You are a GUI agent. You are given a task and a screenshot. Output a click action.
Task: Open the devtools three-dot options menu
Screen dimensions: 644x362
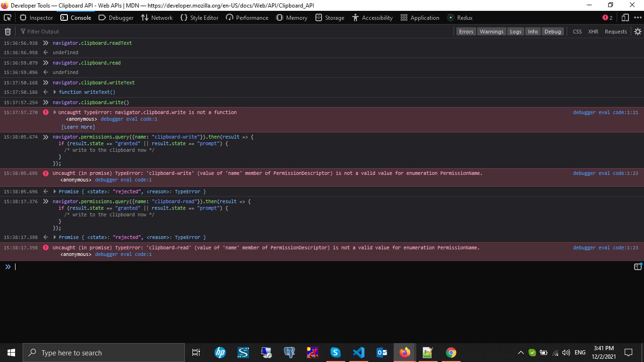click(638, 17)
